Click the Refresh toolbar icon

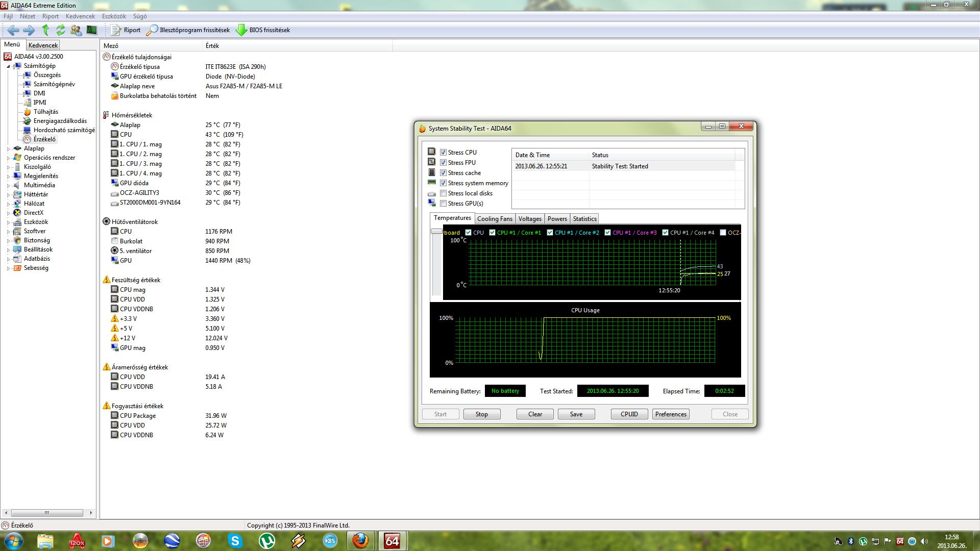(61, 30)
